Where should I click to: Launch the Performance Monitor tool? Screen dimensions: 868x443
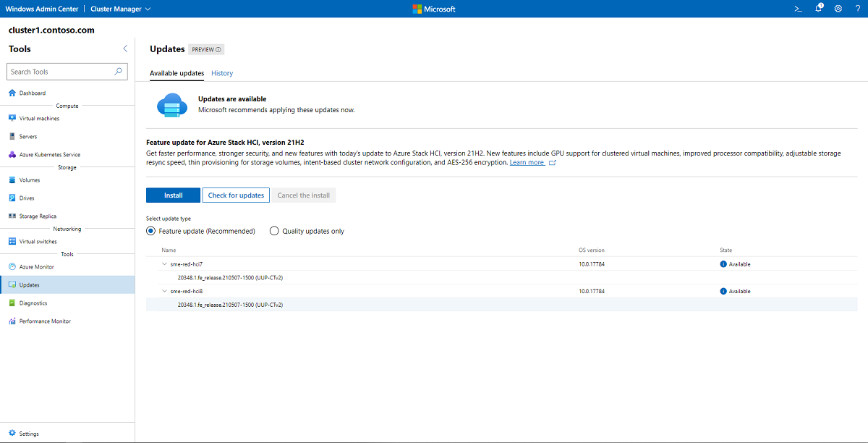pyautogui.click(x=45, y=321)
